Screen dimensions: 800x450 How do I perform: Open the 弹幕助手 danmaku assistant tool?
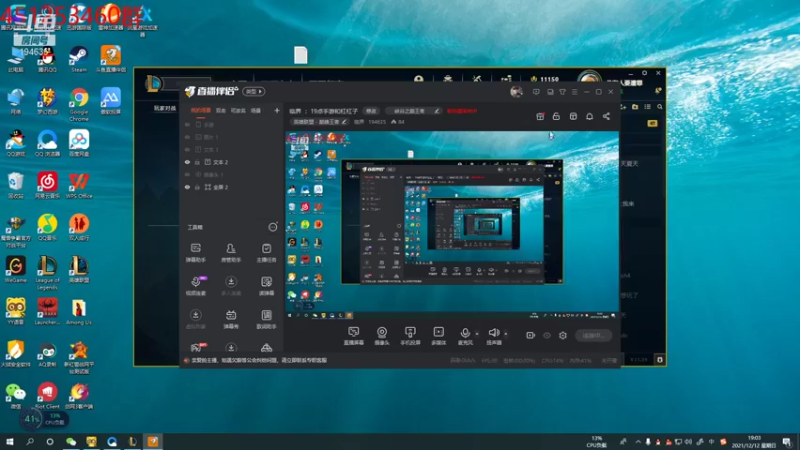click(x=195, y=253)
